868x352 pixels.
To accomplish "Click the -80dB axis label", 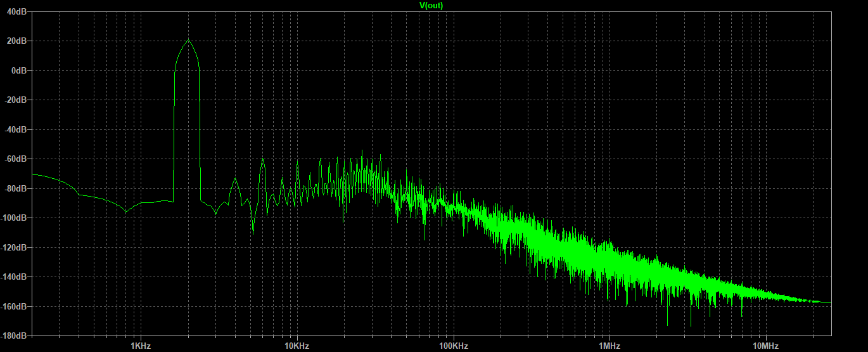I will (16, 188).
